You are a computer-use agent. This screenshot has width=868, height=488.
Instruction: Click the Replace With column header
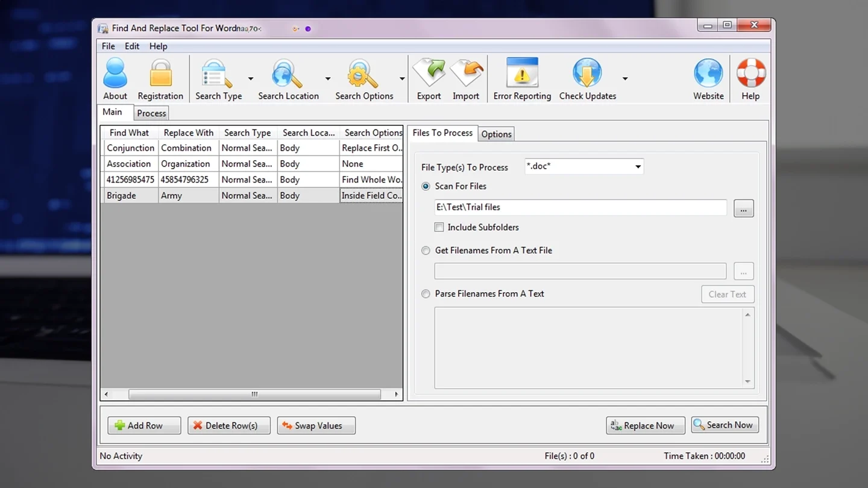pyautogui.click(x=189, y=133)
